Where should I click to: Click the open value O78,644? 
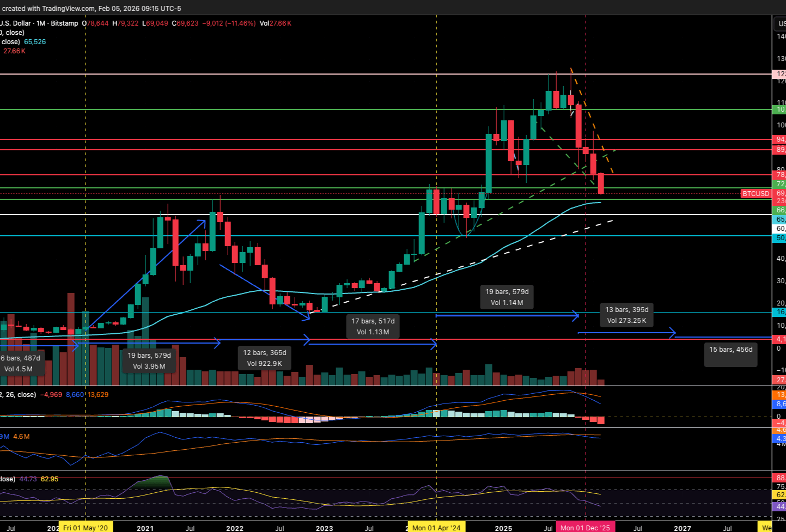click(x=95, y=23)
